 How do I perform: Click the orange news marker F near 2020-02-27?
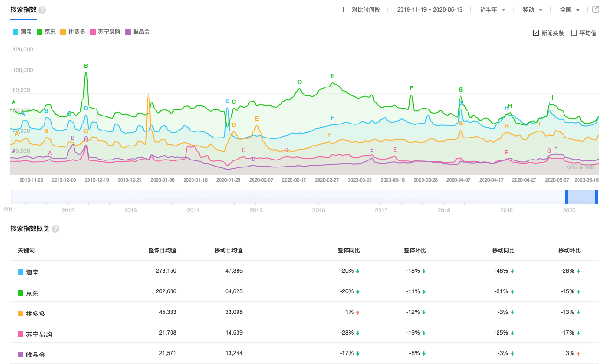[x=329, y=135]
